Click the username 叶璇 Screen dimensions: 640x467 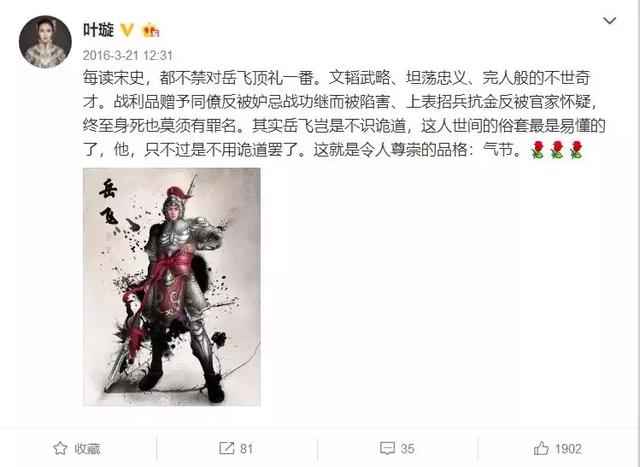pyautogui.click(x=98, y=30)
